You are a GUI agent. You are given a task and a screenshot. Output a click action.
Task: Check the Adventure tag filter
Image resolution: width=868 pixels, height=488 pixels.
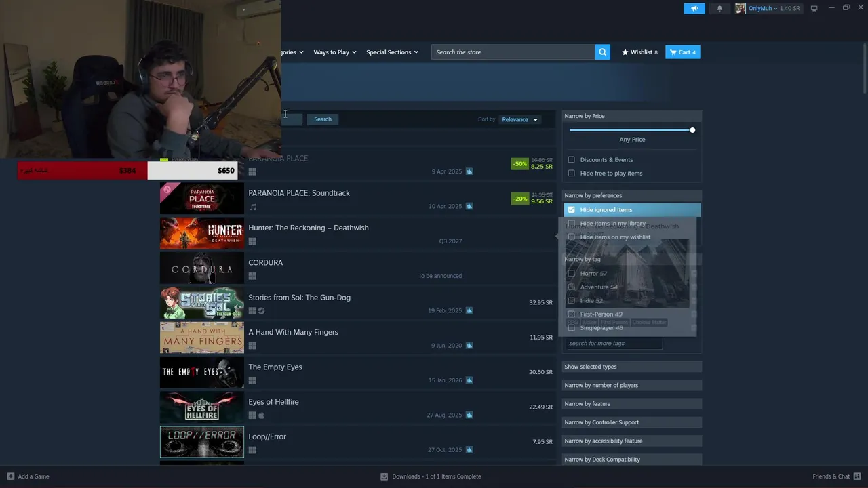[572, 287]
